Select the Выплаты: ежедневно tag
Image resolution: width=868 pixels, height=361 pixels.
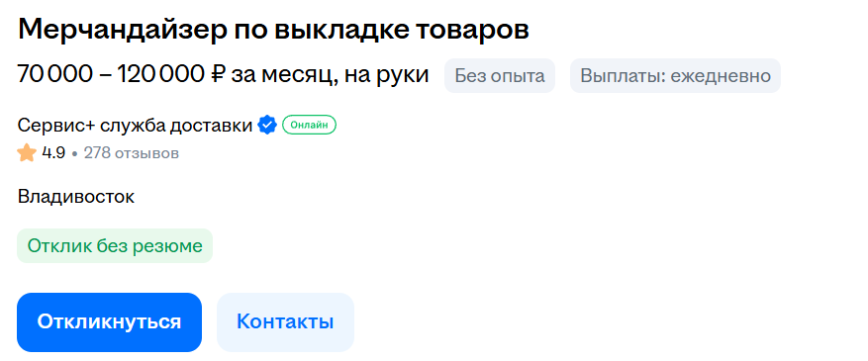[x=675, y=76]
